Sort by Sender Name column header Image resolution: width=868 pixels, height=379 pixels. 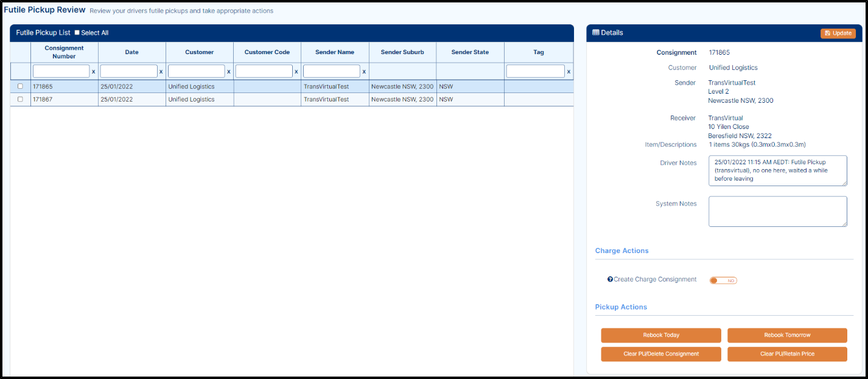click(335, 52)
